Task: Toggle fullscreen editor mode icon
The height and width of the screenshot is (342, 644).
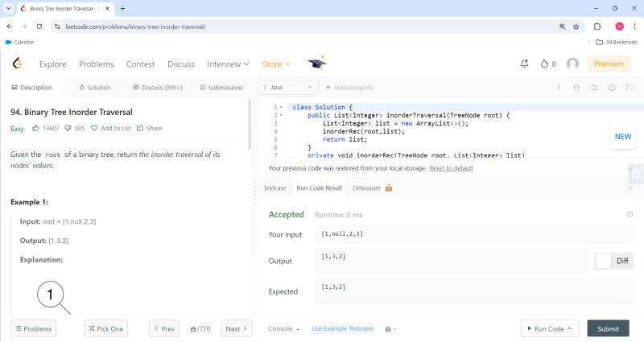Action: pos(630,88)
